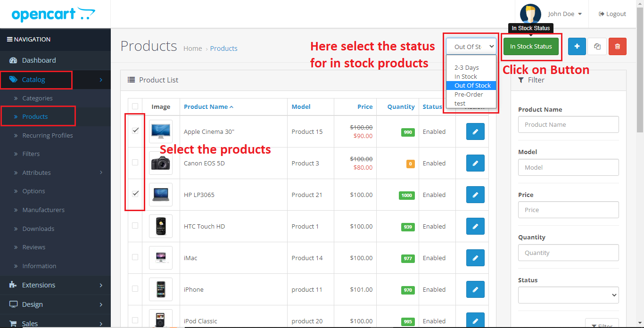This screenshot has width=644, height=328.
Task: Check the iPhone row checkbox
Action: click(x=135, y=288)
